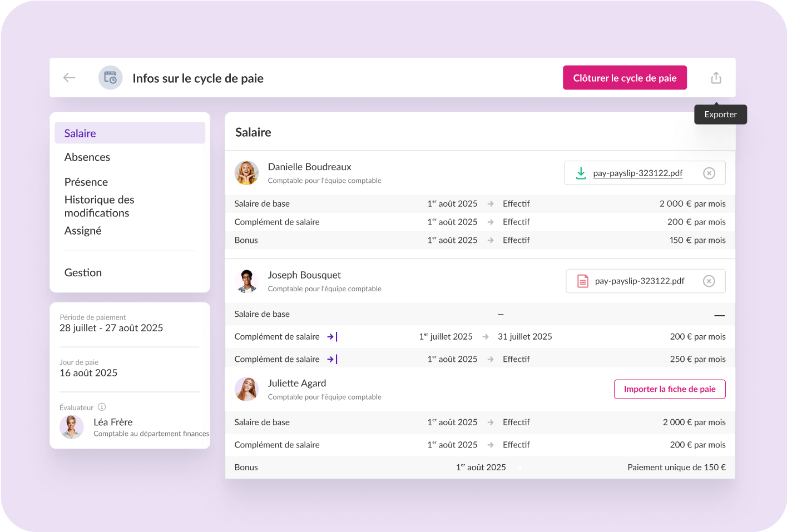Screen dimensions: 787x532
Task: Remove Danielle Boudreaux's payslip file
Action: (x=709, y=173)
